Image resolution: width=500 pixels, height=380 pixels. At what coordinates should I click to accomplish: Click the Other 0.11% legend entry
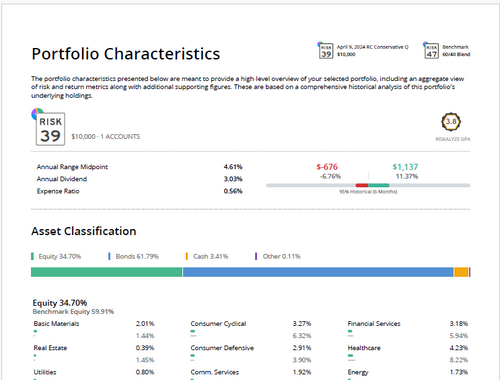[278, 256]
